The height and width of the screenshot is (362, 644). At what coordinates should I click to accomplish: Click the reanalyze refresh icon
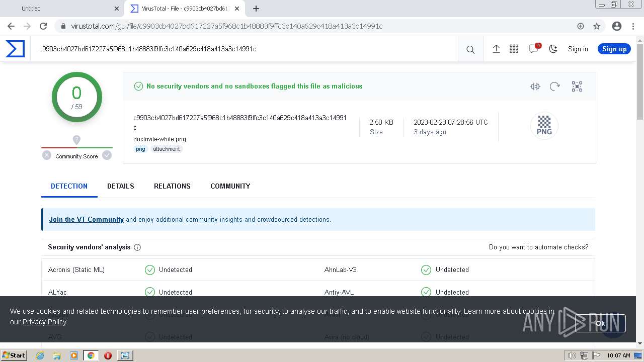[555, 86]
